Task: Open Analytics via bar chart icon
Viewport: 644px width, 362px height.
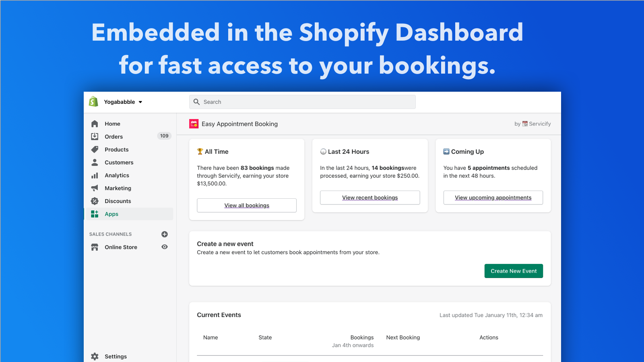Action: pyautogui.click(x=95, y=175)
